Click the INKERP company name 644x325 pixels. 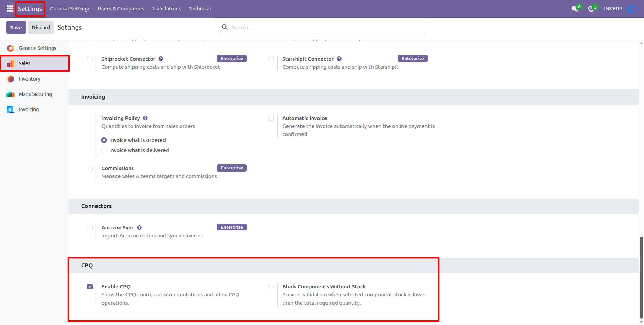(x=613, y=9)
